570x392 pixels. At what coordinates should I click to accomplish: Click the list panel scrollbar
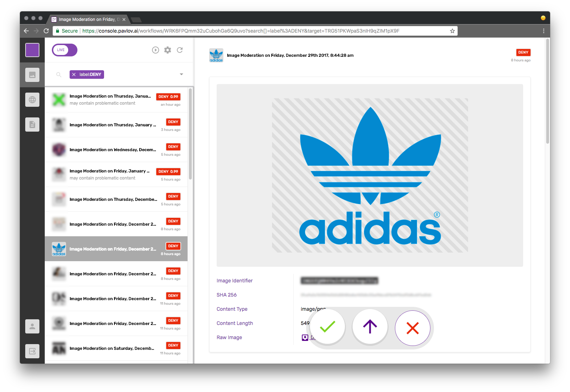pyautogui.click(x=190, y=134)
